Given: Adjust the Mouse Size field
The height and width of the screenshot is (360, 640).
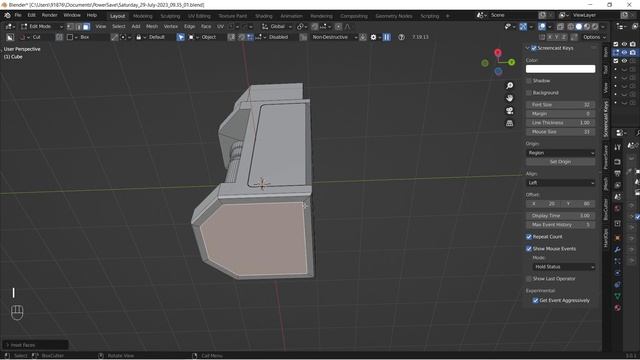Looking at the screenshot, I should click(560, 132).
